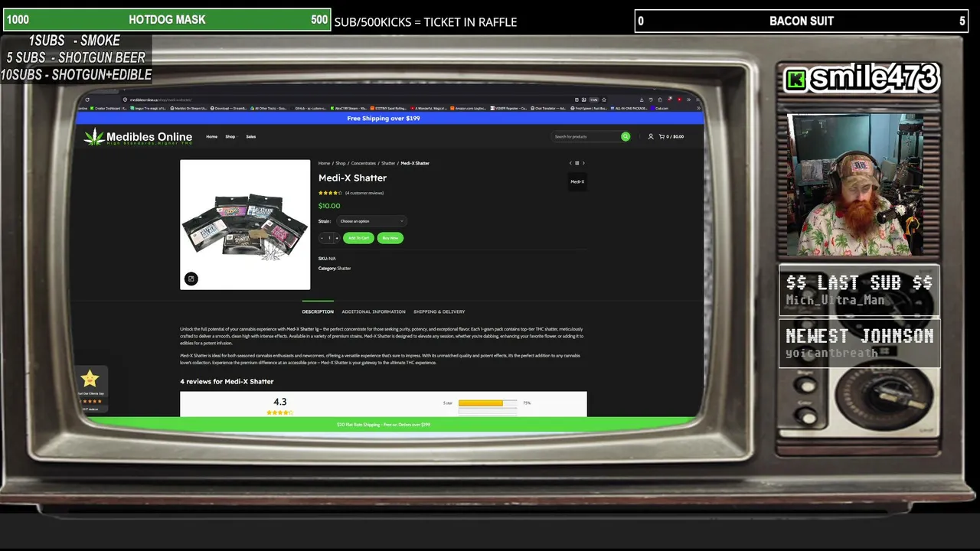Click Shatter in the breadcrumb
980x551 pixels.
click(x=388, y=163)
